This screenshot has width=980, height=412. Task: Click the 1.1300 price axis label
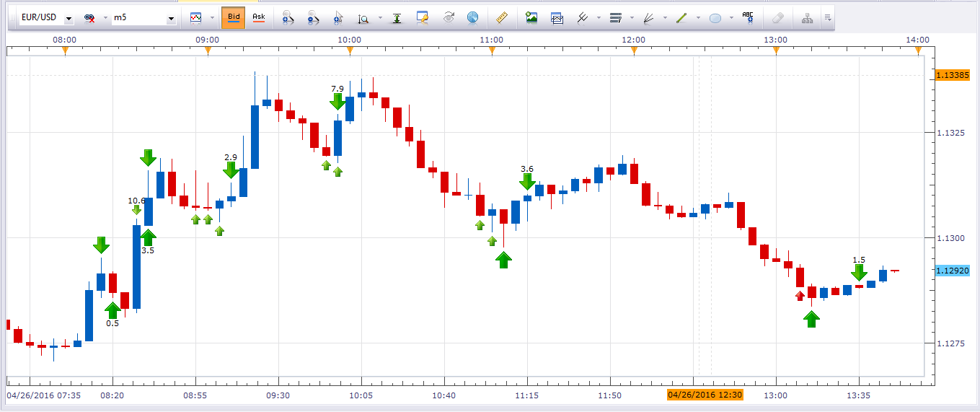[950, 238]
